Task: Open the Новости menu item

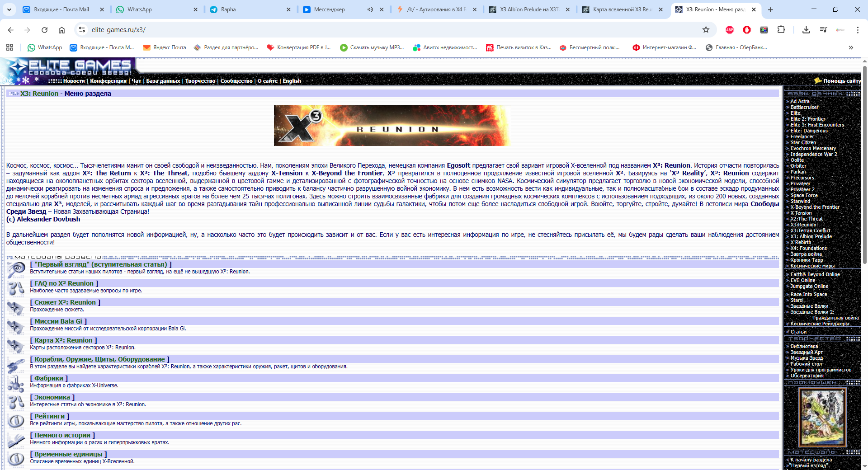Action: point(74,81)
